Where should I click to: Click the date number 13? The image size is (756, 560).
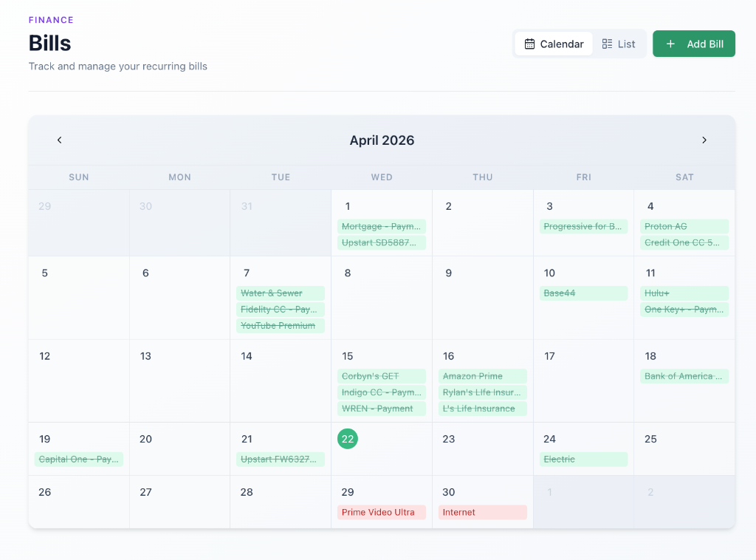[145, 356]
